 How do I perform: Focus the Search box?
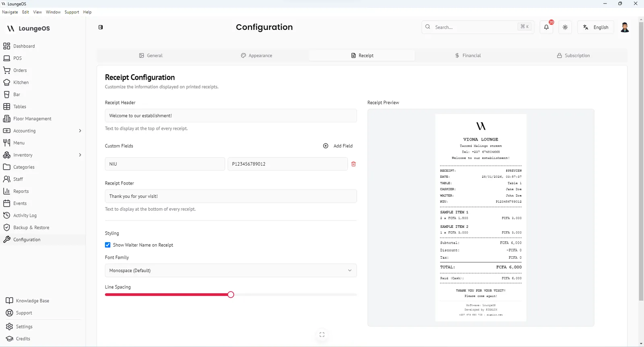point(478,27)
